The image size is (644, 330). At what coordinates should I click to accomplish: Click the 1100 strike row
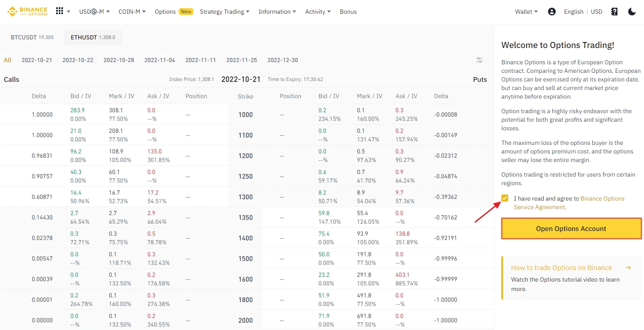(247, 135)
